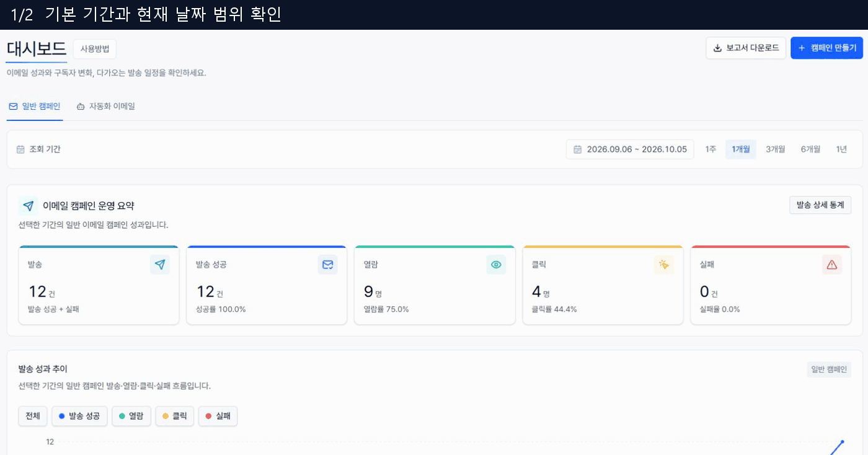Click the 성공률 100.0% text

(221, 309)
